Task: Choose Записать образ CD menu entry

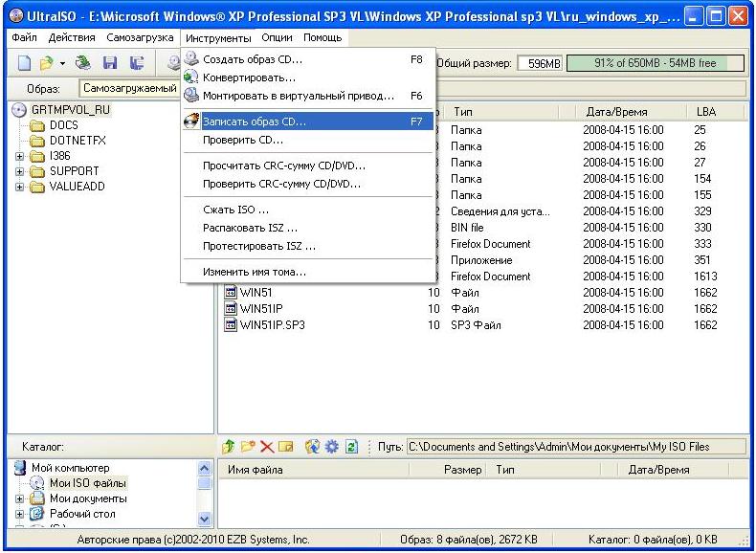Action: [x=307, y=122]
